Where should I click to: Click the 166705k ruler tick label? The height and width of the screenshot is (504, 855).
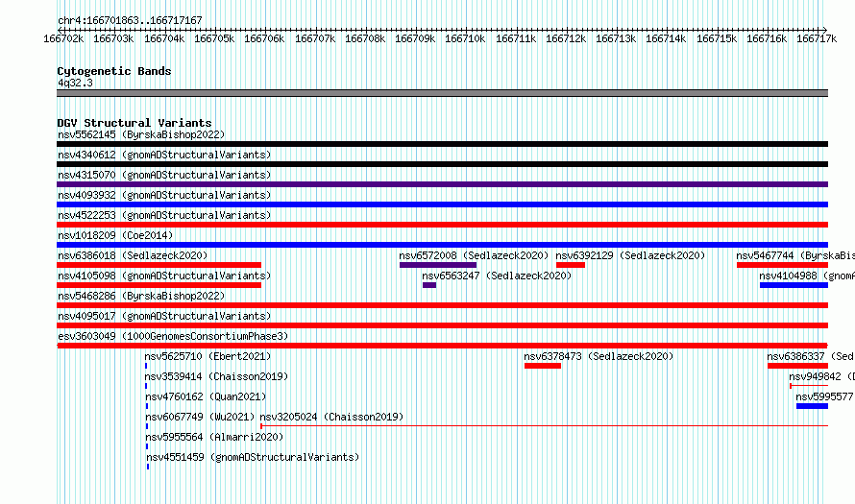(214, 38)
